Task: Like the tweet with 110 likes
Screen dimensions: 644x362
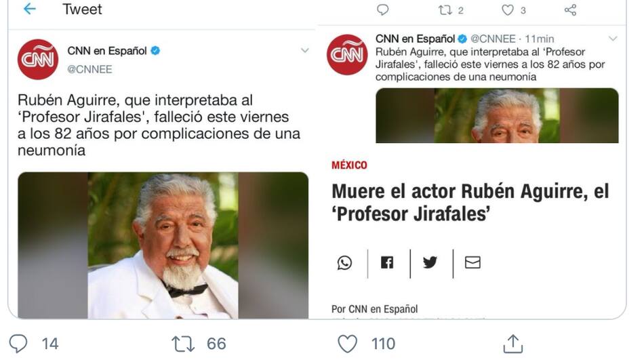Action: pos(347,344)
